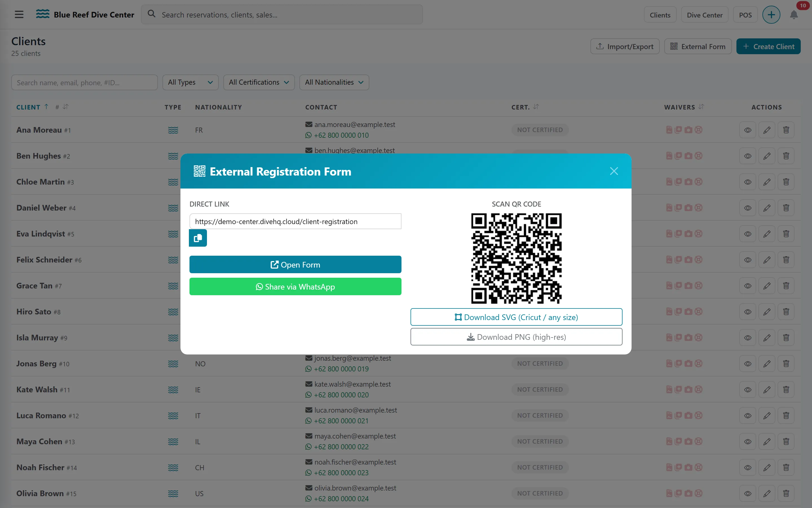Delete Hiro Sato with trash icon
This screenshot has width=812, height=508.
786,312
